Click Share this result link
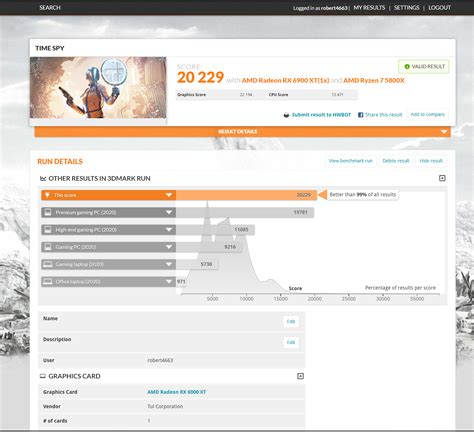Screen dimensions: 474x432 (384, 115)
